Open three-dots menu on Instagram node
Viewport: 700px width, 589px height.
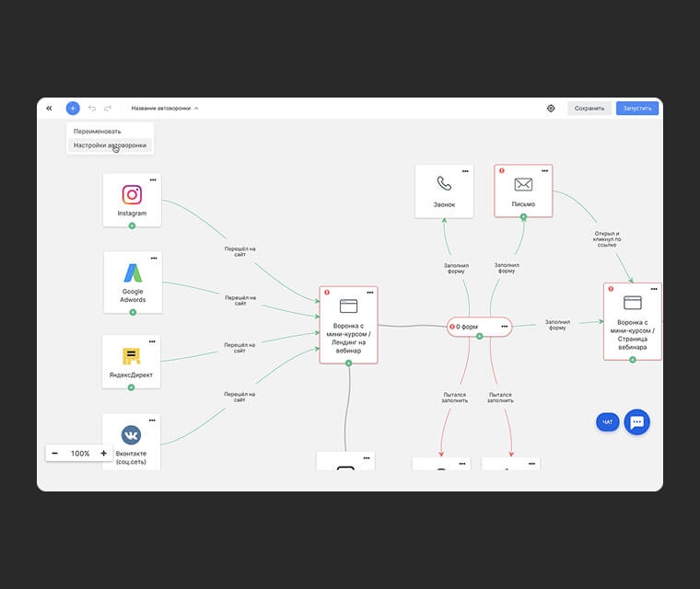153,179
